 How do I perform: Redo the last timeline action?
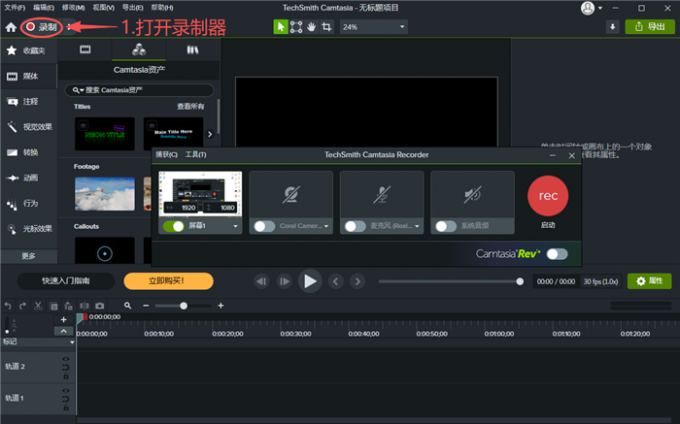pos(23,306)
